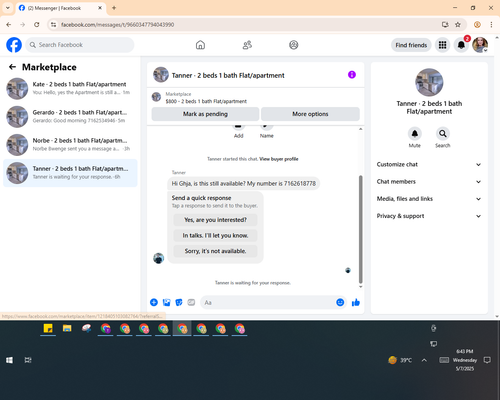Choose a sticker in composer
500x400 pixels.
coord(179,302)
